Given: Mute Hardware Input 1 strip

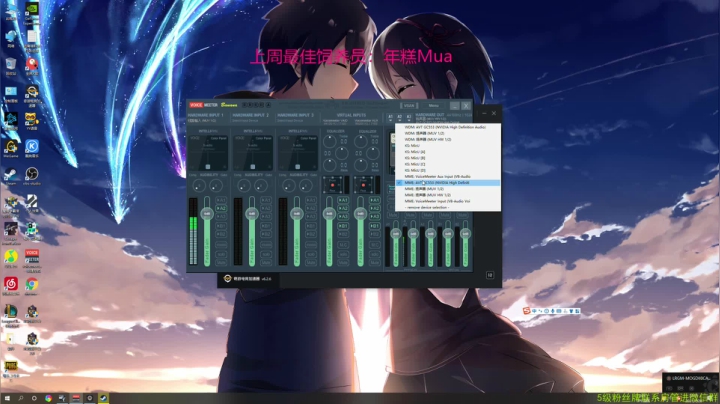Looking at the screenshot, I should click(x=221, y=263).
